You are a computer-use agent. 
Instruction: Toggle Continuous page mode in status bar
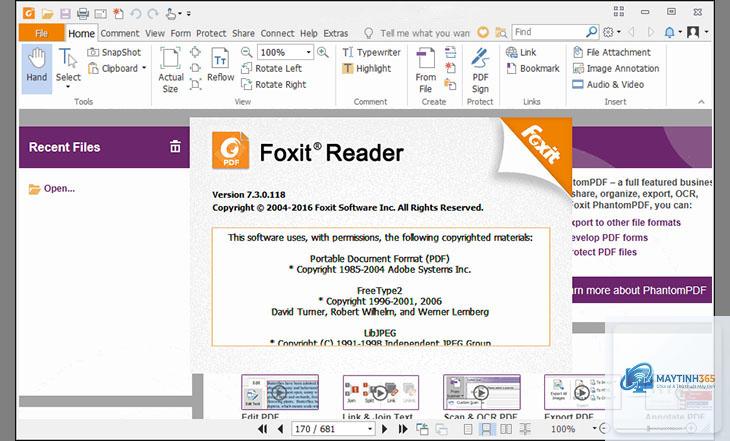coord(487,429)
